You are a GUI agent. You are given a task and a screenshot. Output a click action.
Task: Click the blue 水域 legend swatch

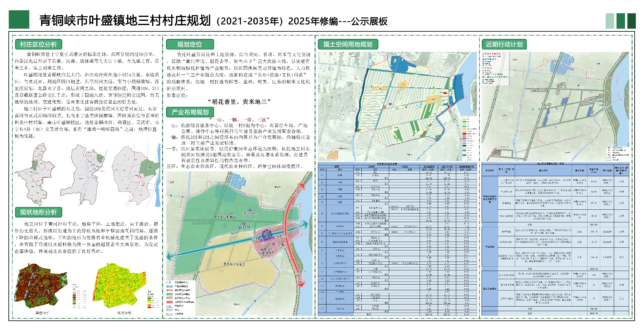(170, 310)
